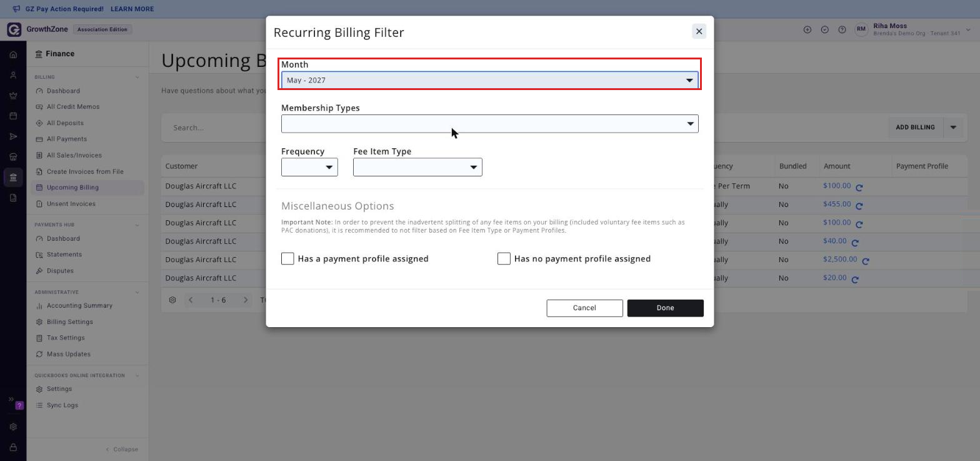Image resolution: width=980 pixels, height=461 pixels.
Task: Click the recurring icon beside $455.00
Action: click(859, 206)
